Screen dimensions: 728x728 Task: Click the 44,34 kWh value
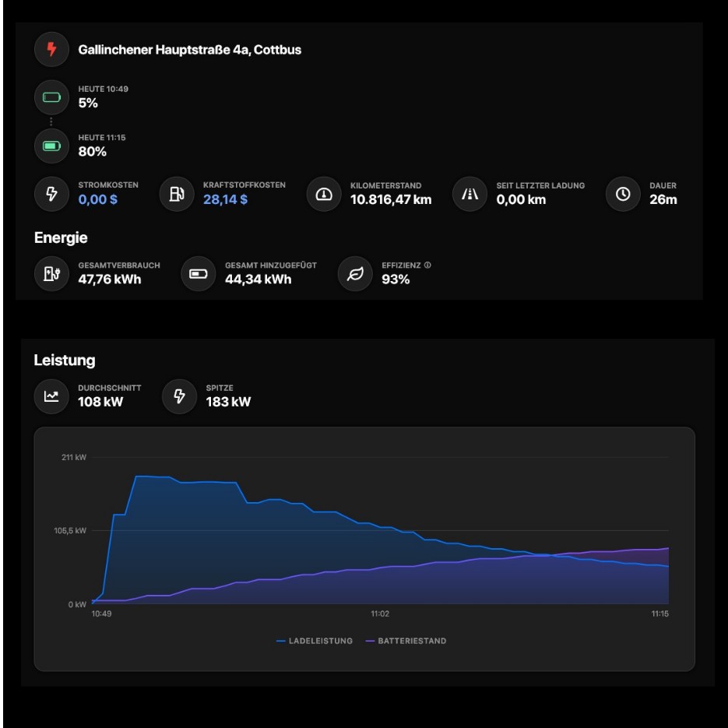258,280
